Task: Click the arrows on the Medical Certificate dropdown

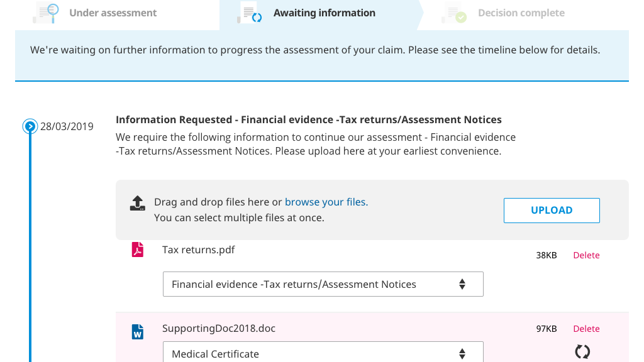Action: 462,353
